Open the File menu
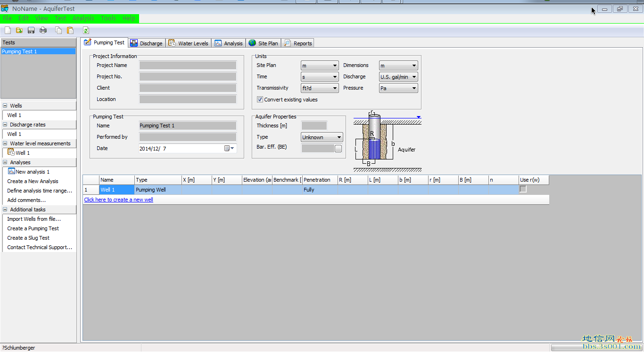Viewport: 644px width, 352px height. tap(7, 18)
